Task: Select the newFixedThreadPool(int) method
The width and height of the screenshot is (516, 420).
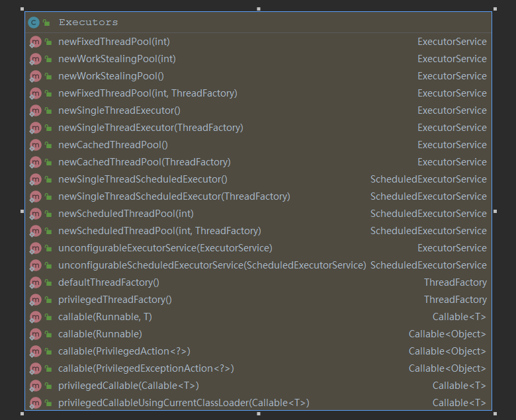Action: point(114,42)
